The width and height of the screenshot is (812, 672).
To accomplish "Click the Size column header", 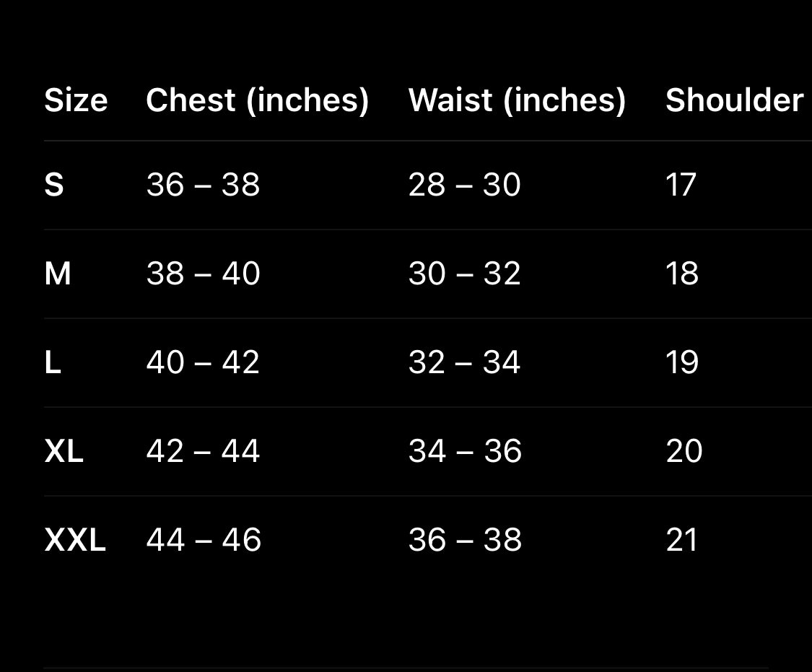I will 76,100.
